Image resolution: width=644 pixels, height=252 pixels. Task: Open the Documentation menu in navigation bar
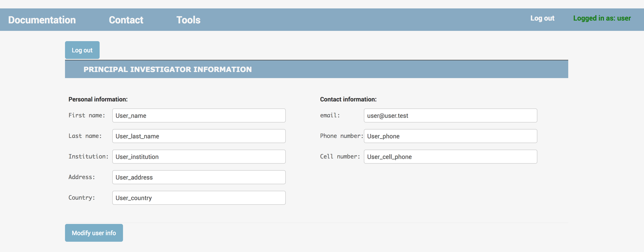pos(42,20)
